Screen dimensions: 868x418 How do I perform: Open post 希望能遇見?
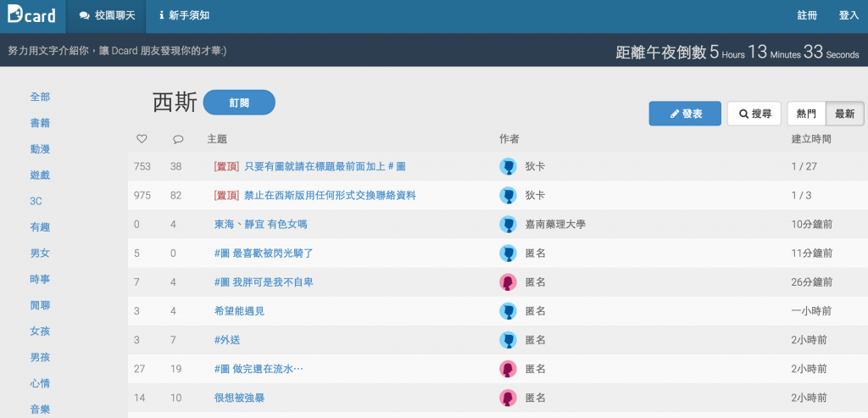coord(239,311)
